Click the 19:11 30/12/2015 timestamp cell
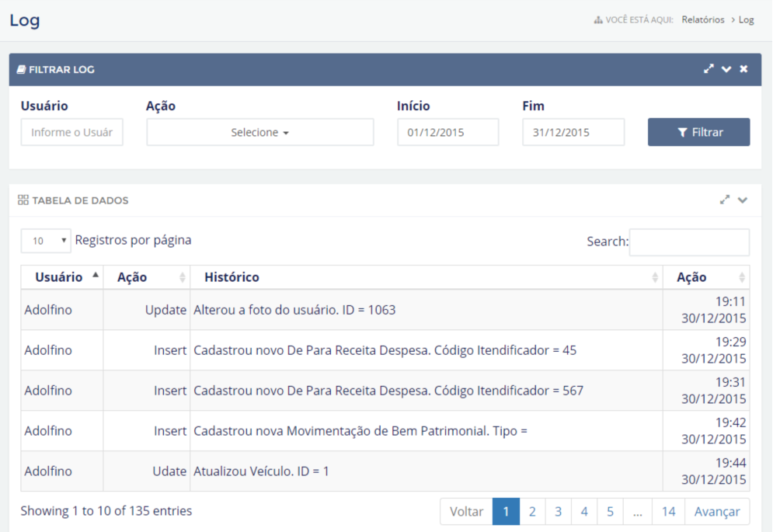The image size is (773, 532). pos(706,310)
